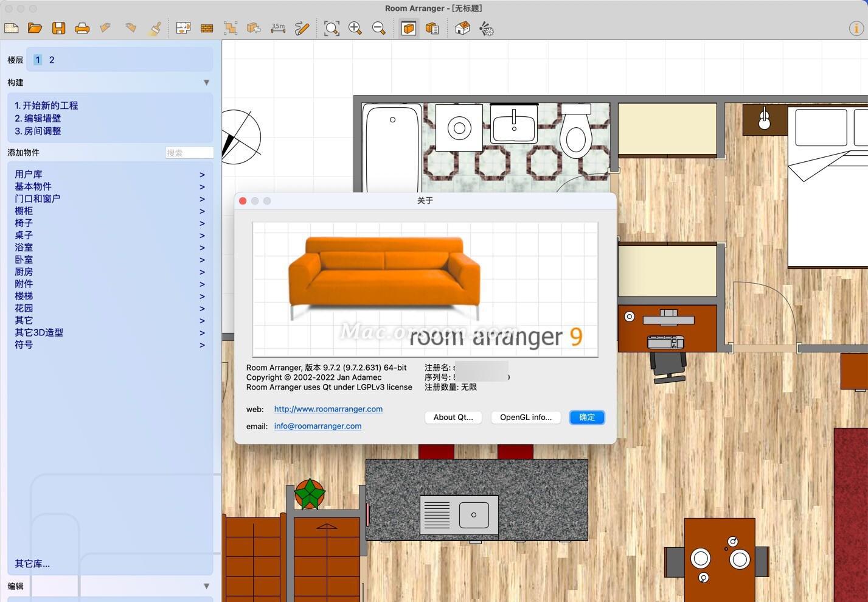Click the zoom out magnifier icon
868x602 pixels.
[x=378, y=28]
